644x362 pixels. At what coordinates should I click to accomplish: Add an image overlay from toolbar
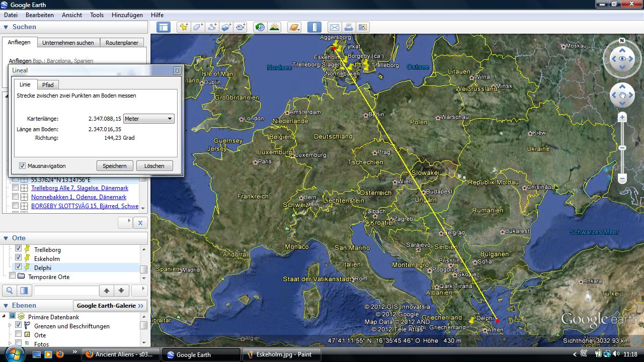click(226, 27)
